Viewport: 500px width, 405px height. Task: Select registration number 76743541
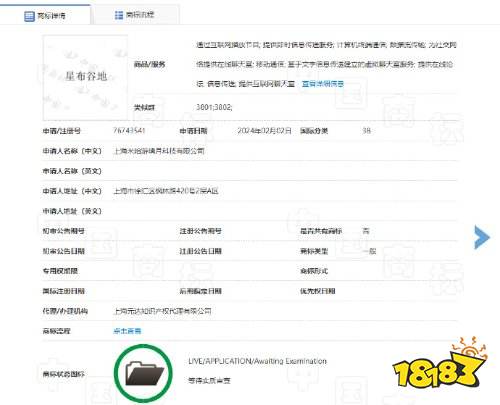129,130
